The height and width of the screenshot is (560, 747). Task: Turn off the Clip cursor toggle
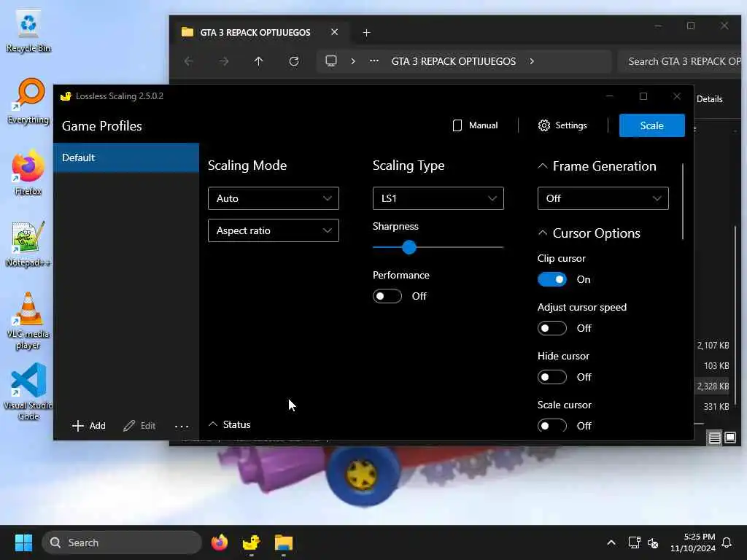click(x=552, y=279)
